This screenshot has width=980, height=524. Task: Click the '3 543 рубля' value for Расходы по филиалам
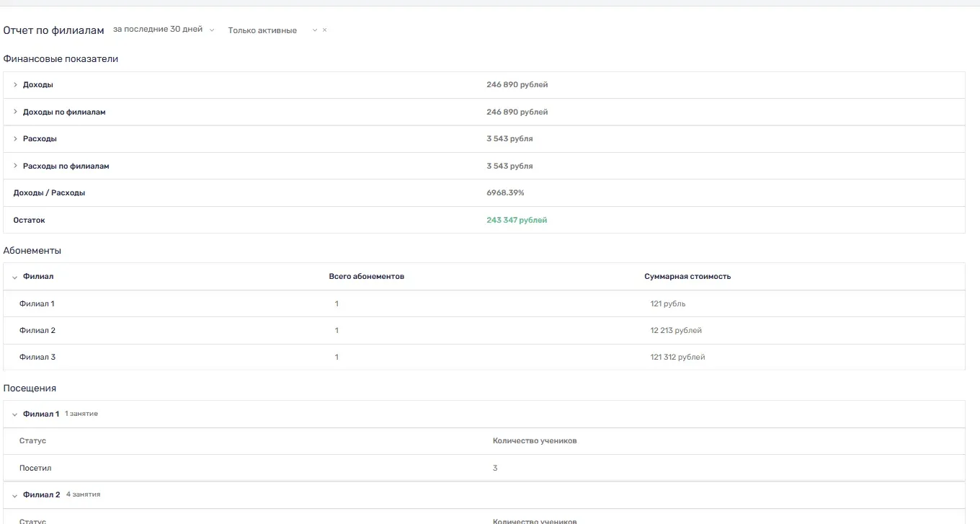[509, 166]
